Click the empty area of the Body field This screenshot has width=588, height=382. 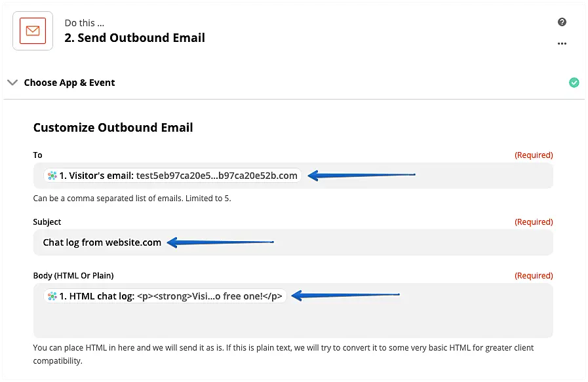tap(292, 322)
